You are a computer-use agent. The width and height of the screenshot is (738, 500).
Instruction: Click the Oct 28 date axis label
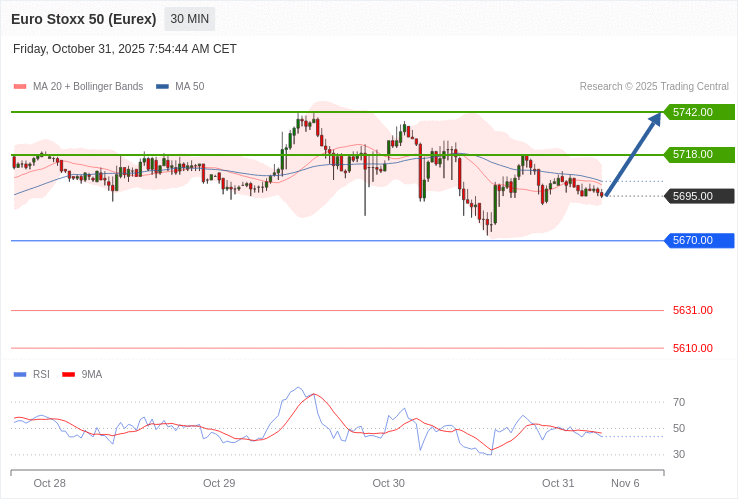(49, 484)
